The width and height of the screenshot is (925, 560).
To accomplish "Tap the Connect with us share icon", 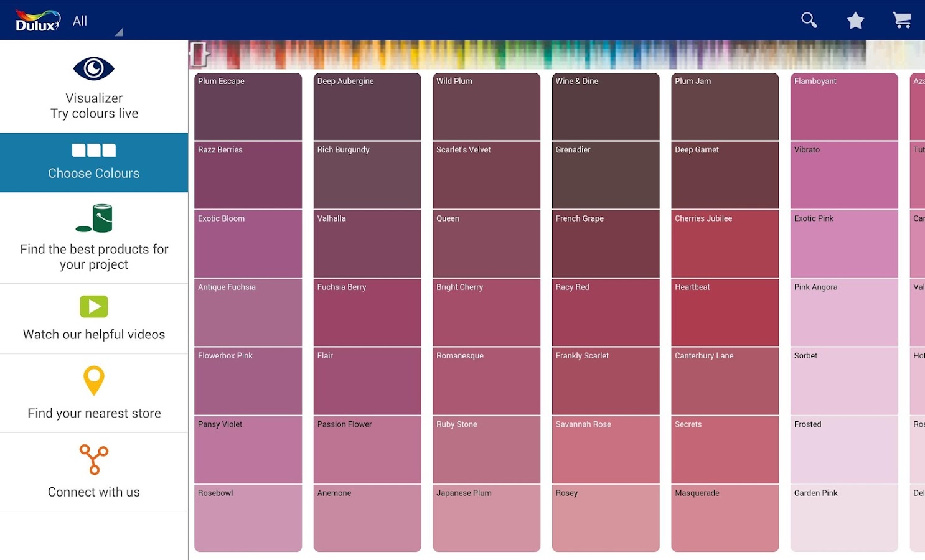I will [x=93, y=460].
